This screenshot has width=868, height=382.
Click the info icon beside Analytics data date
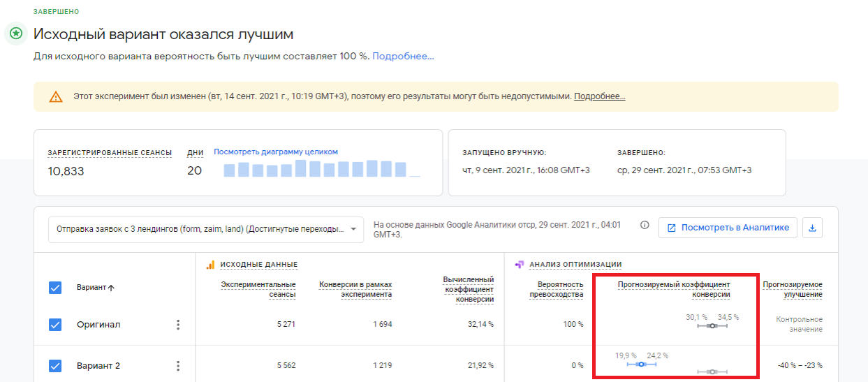pyautogui.click(x=645, y=226)
